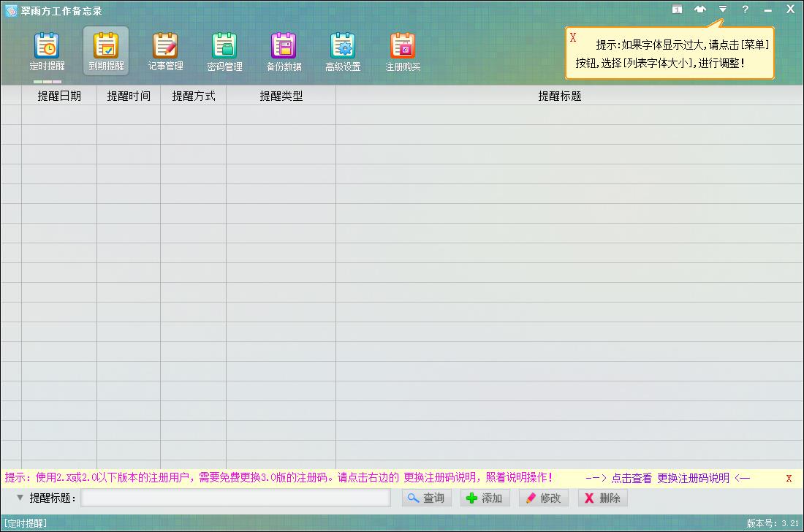804x532 pixels.
Task: Dismiss the font size tip balloon
Action: point(573,38)
